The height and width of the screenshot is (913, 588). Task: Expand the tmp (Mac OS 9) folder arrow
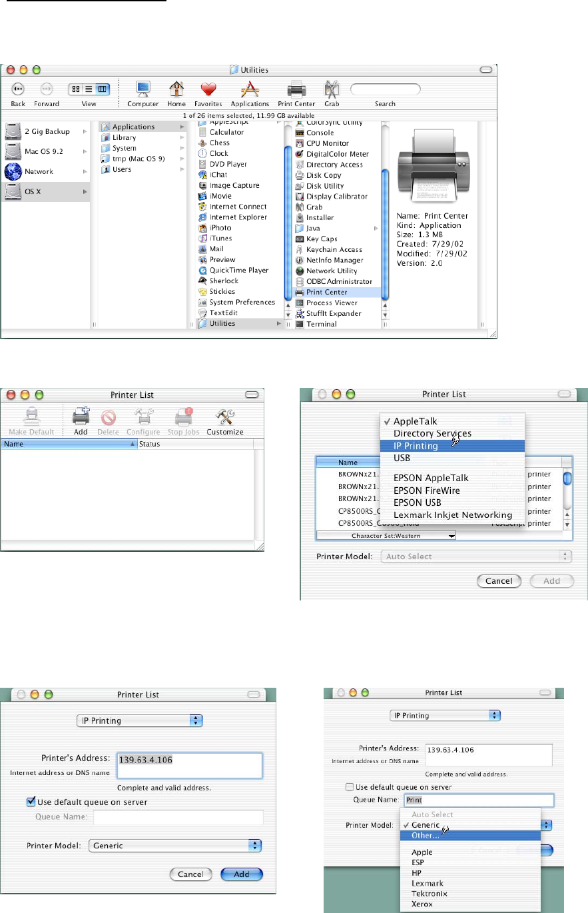click(182, 159)
